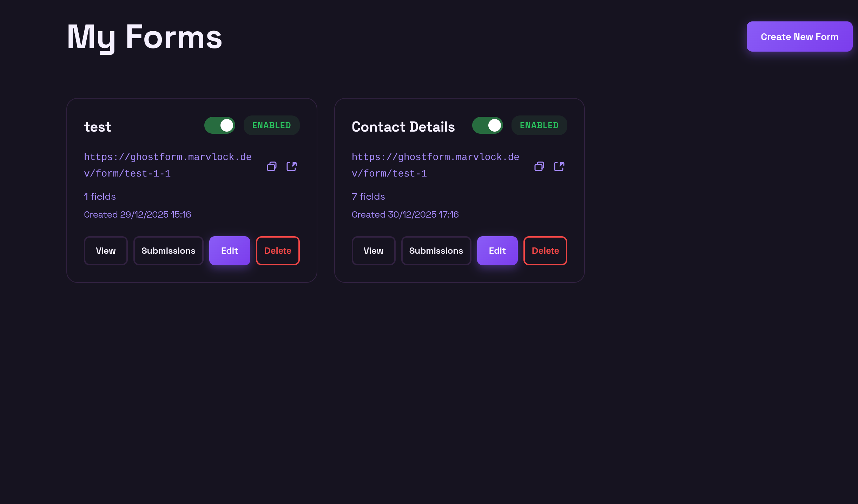Open Submissions for Contact Details
The height and width of the screenshot is (504, 858).
(x=436, y=251)
